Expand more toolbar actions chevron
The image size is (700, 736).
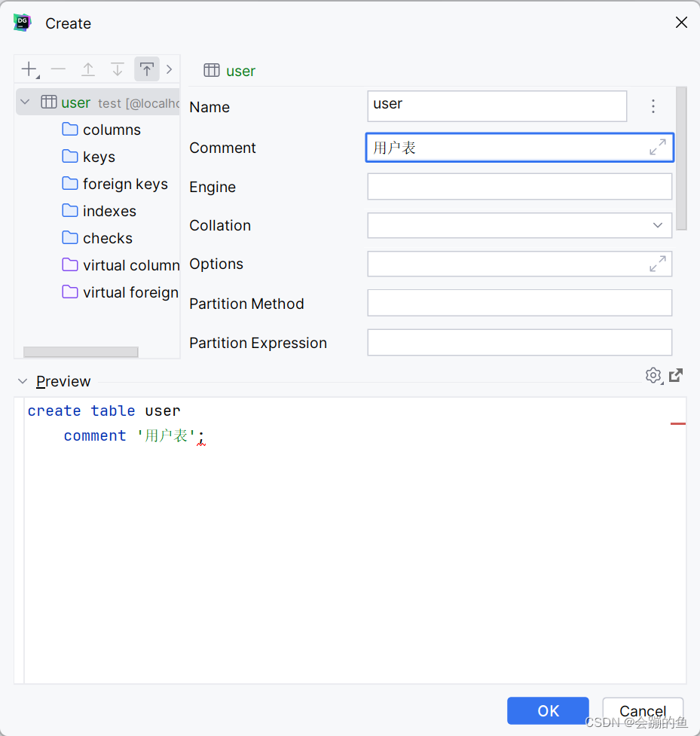[170, 69]
